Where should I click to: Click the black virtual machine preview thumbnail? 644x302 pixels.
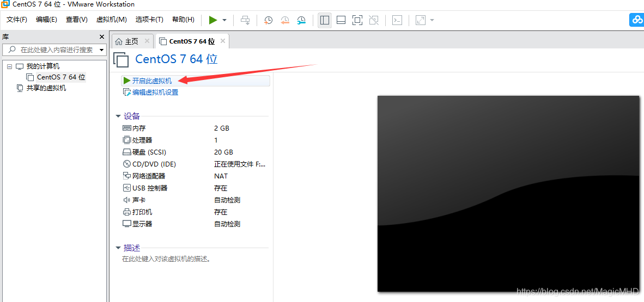click(x=508, y=194)
